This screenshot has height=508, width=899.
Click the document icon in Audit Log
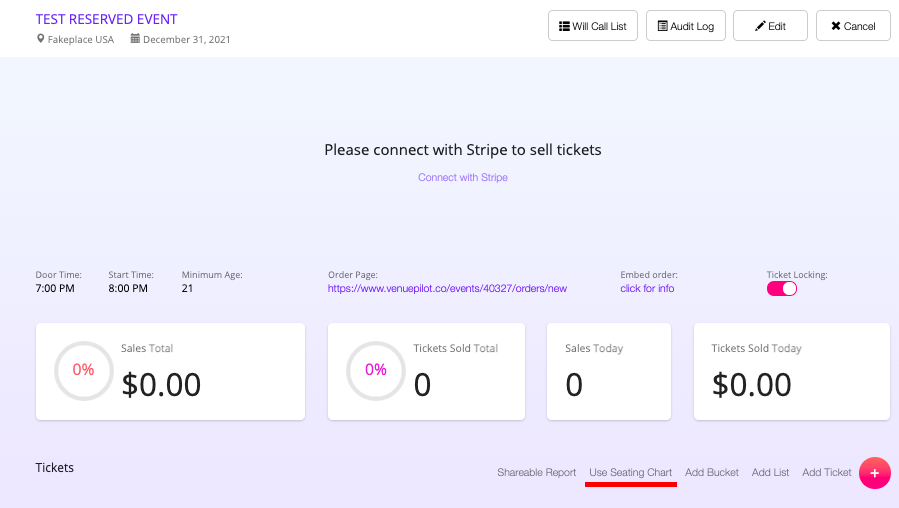click(662, 26)
